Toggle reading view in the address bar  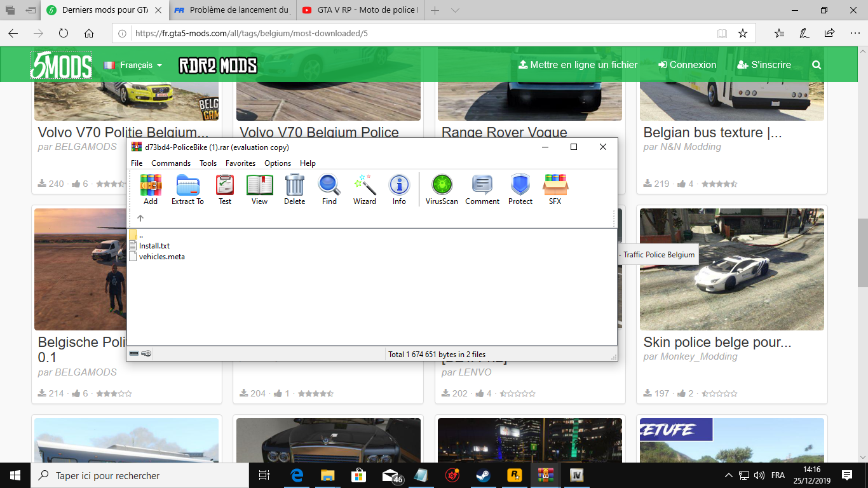722,33
